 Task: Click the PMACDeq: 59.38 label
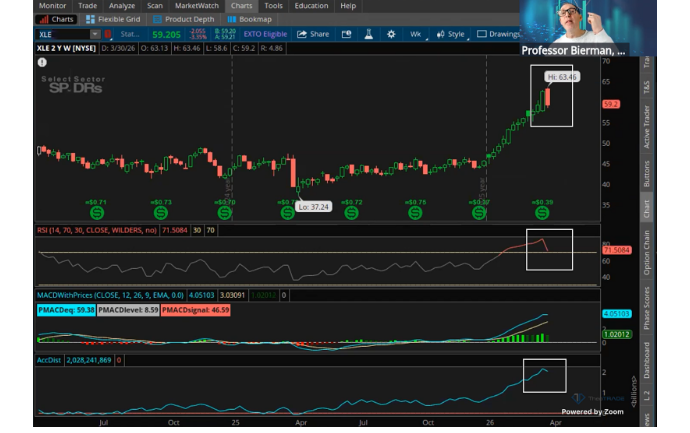(66, 310)
